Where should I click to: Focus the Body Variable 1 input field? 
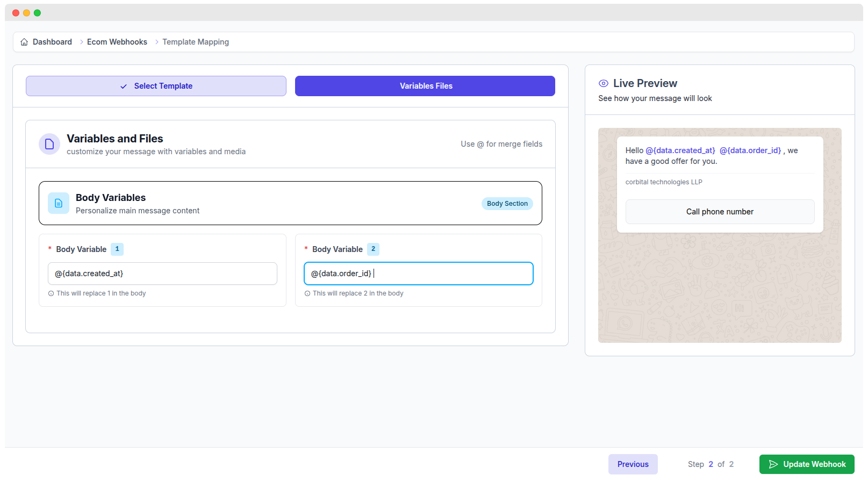pyautogui.click(x=162, y=274)
